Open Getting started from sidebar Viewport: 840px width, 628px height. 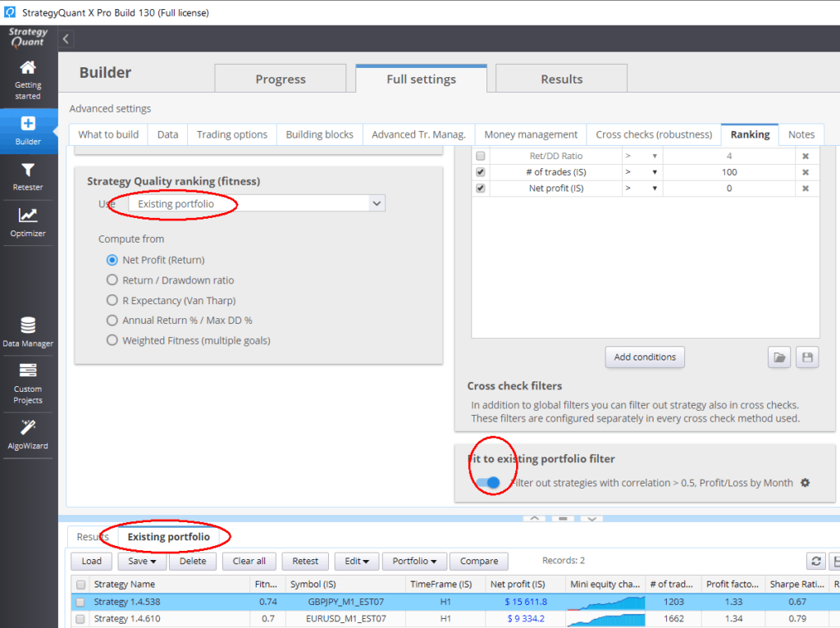point(28,80)
